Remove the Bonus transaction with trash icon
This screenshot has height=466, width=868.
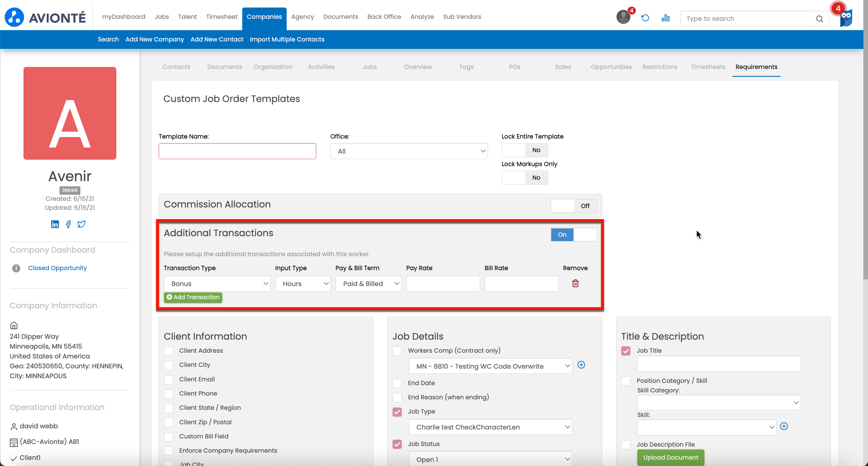pos(576,283)
